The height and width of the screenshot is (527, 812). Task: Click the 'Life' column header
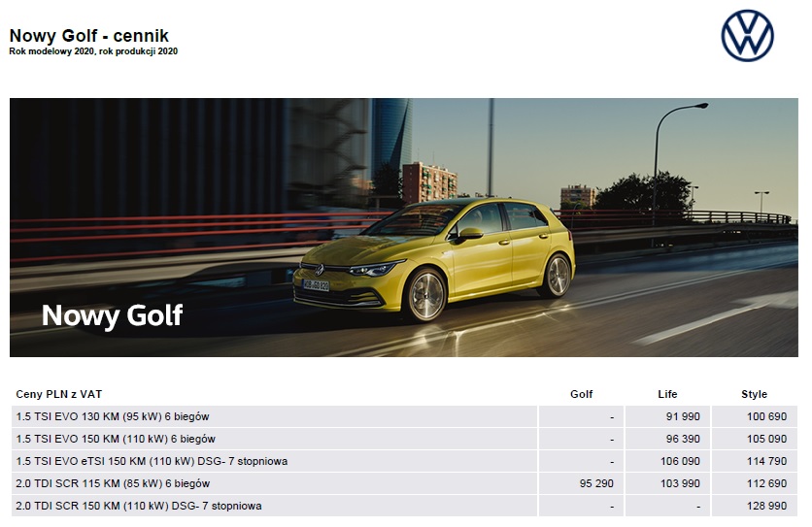click(667, 394)
